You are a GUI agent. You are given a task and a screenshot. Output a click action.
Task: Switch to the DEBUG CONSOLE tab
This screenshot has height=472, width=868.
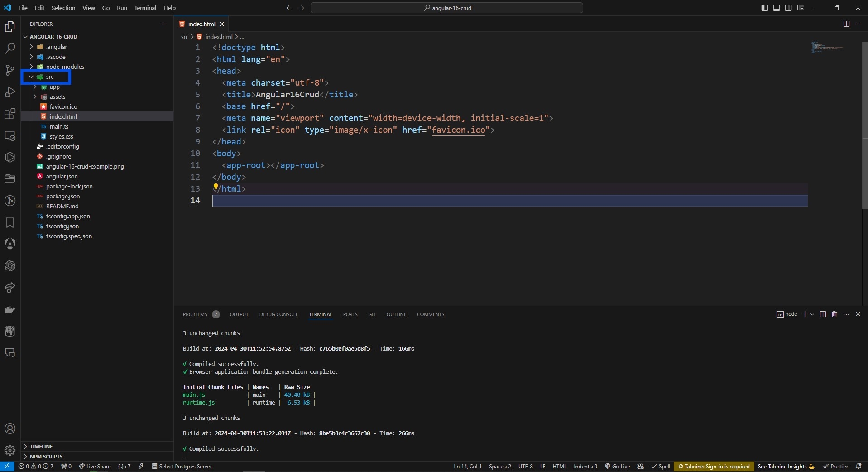pos(278,314)
